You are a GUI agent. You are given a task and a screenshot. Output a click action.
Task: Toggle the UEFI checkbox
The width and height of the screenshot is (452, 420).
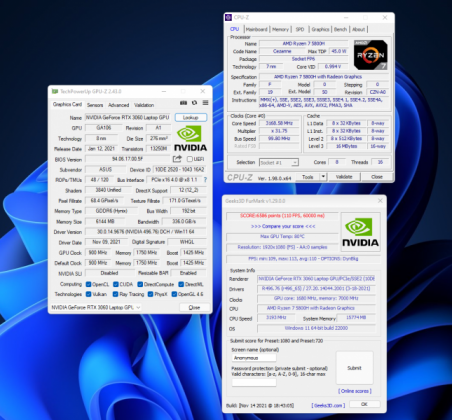pyautogui.click(x=190, y=159)
